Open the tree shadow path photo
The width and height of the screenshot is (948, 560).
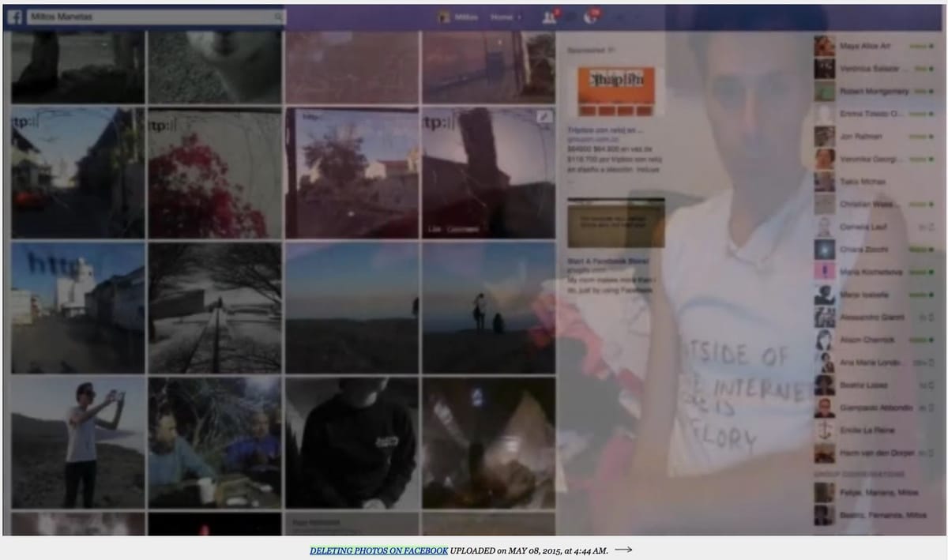click(215, 307)
